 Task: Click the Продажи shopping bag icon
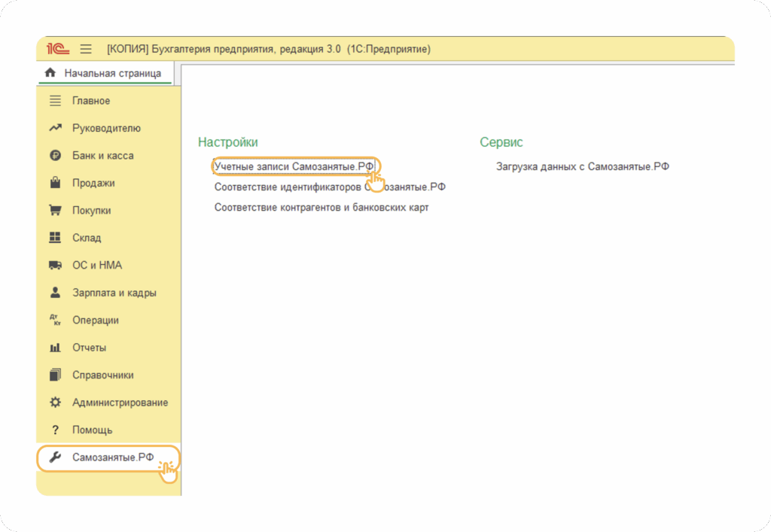pos(55,183)
